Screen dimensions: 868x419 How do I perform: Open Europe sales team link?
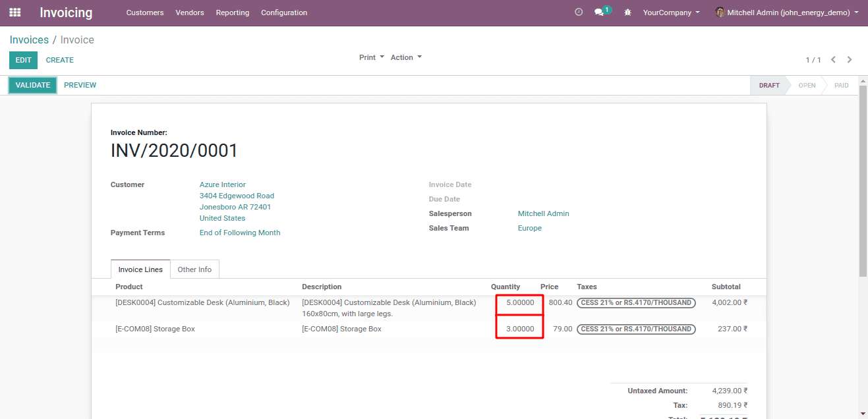[530, 228]
